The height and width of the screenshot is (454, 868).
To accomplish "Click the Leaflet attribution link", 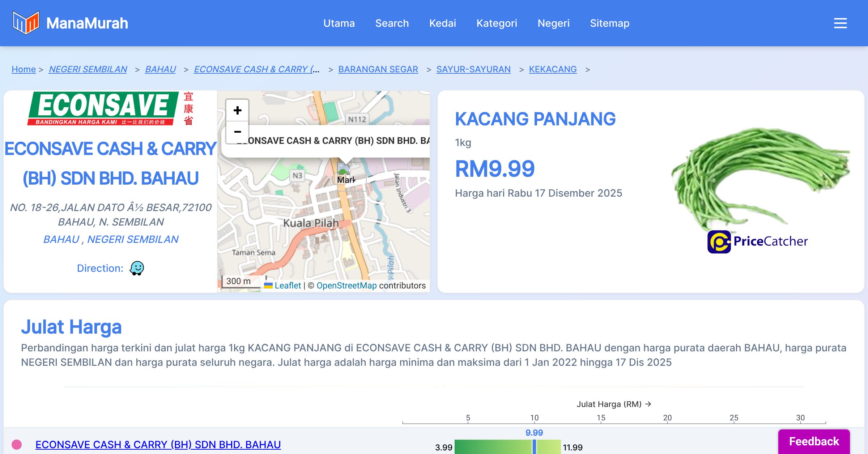I will click(x=288, y=286).
